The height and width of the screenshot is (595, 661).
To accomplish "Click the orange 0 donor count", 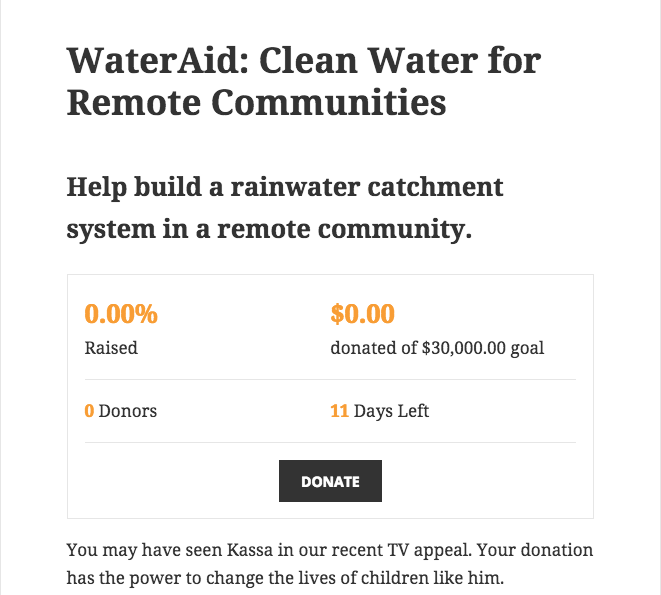I will pos(89,411).
